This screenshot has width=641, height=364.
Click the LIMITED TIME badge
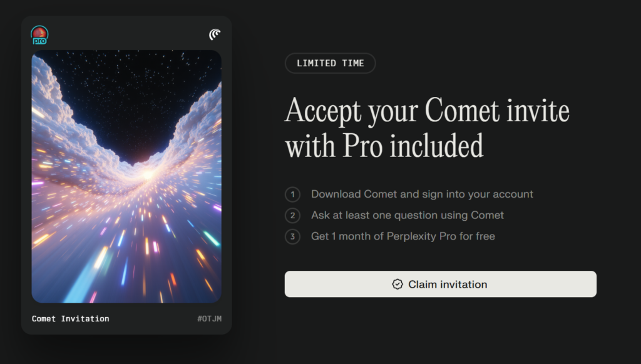tap(330, 63)
